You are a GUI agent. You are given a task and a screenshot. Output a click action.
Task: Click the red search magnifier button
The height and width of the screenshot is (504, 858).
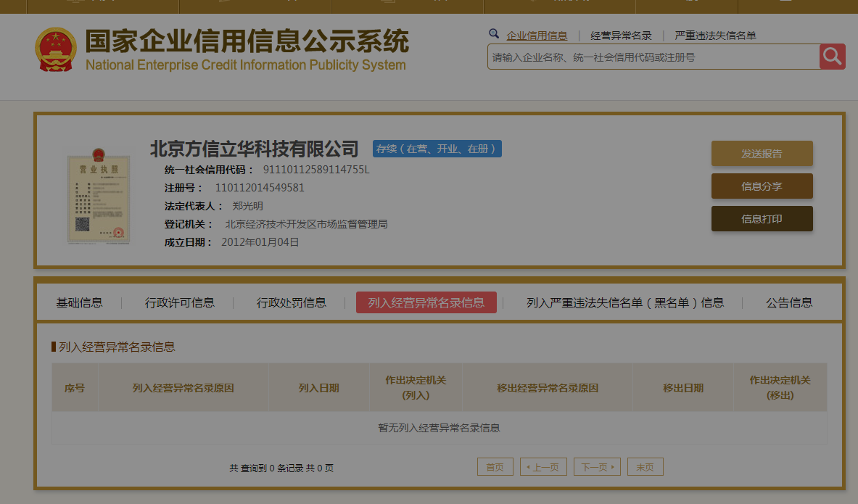(833, 57)
